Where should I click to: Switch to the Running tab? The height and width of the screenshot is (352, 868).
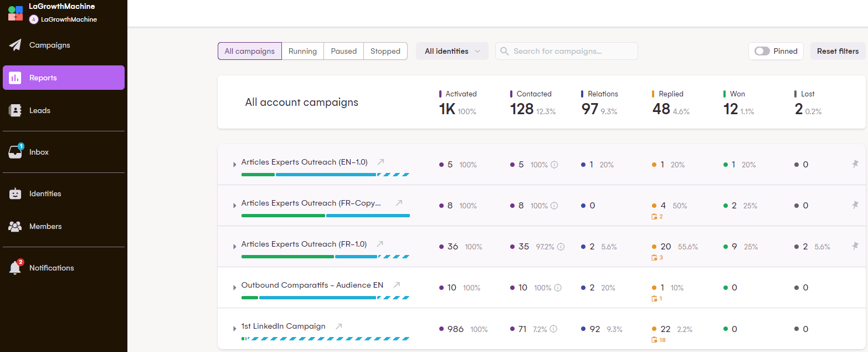click(302, 51)
